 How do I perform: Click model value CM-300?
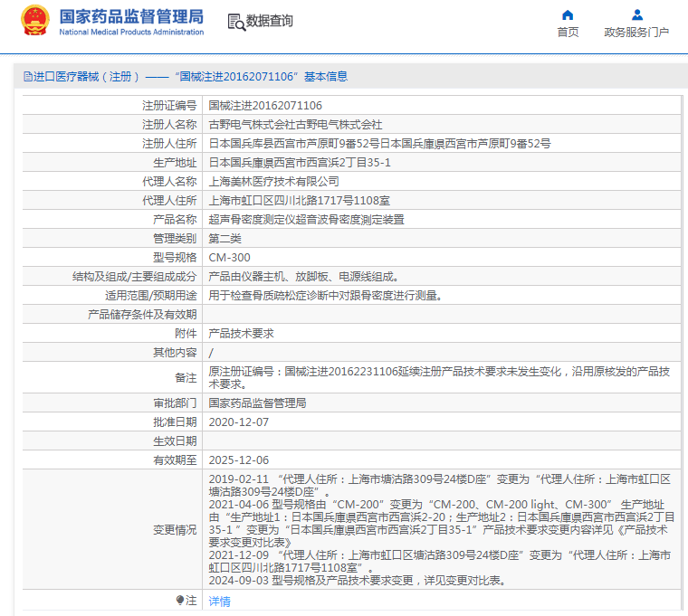tap(229, 258)
